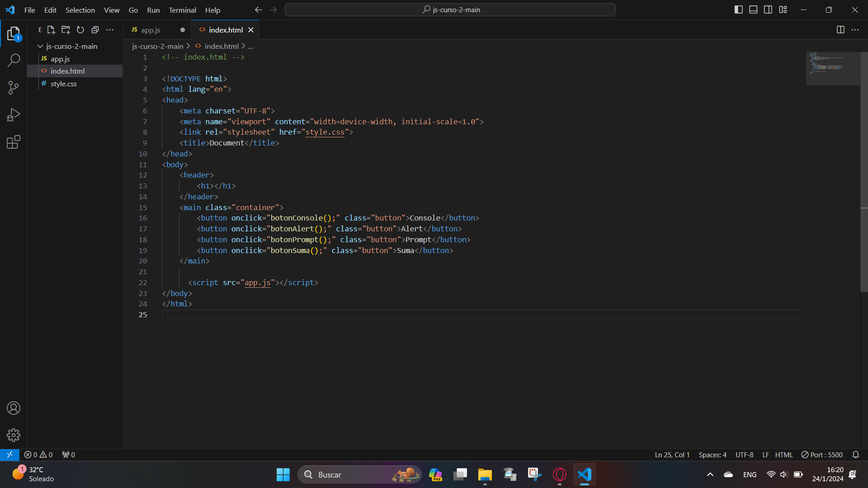Open the Help menu
The width and height of the screenshot is (868, 488).
tap(212, 10)
